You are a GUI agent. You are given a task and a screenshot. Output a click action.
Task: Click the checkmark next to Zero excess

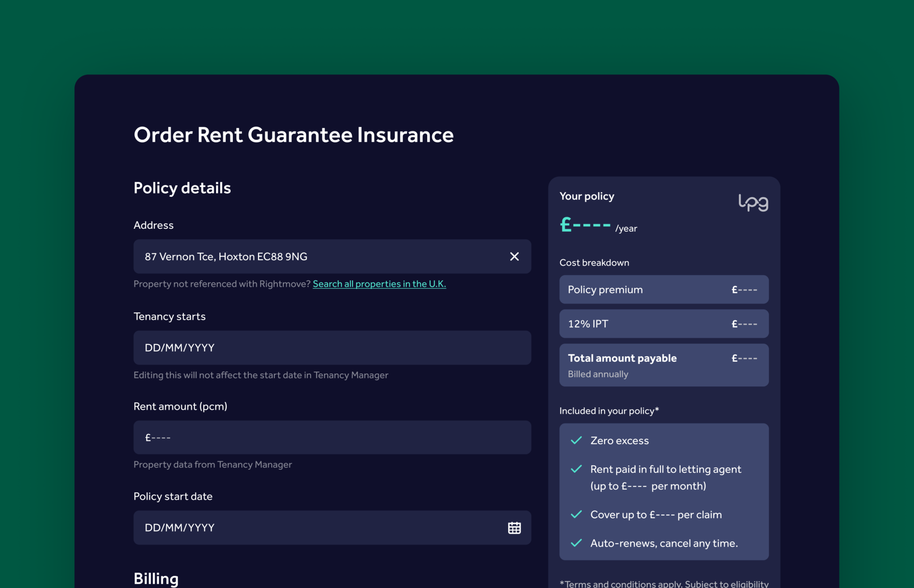pos(575,440)
